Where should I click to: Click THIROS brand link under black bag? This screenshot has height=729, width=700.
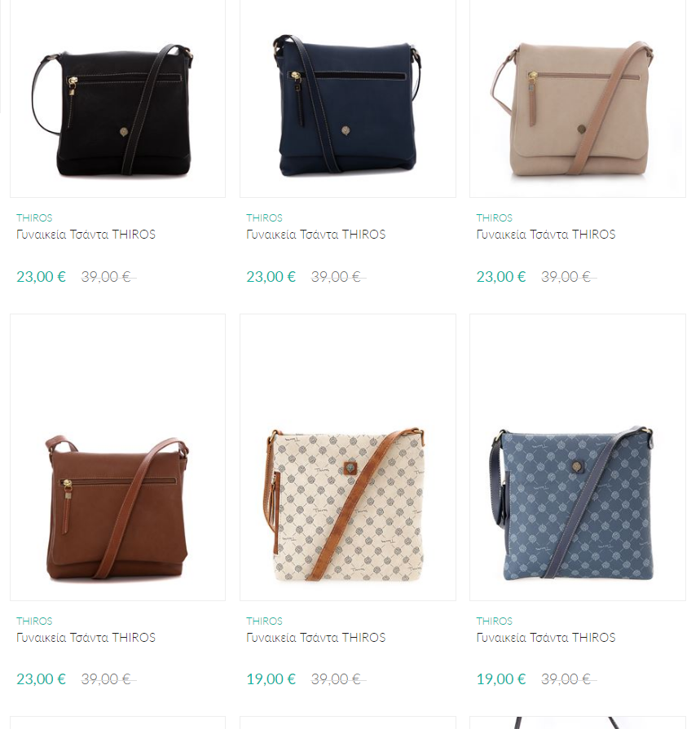(34, 218)
